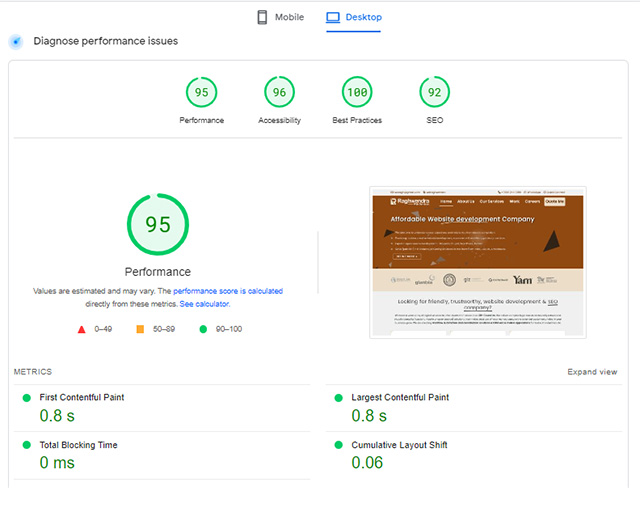The image size is (640, 512).
Task: Click the Expand view toggle
Action: click(x=592, y=372)
